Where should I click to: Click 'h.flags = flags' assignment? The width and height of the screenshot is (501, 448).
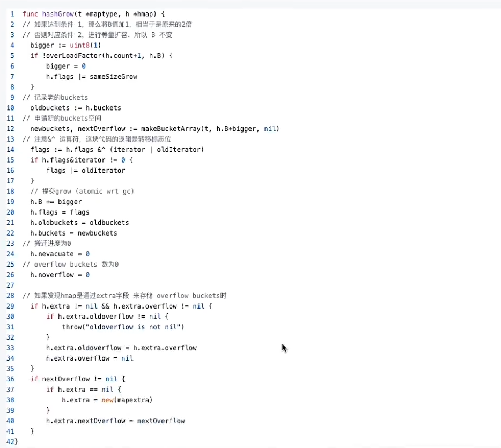(x=60, y=212)
